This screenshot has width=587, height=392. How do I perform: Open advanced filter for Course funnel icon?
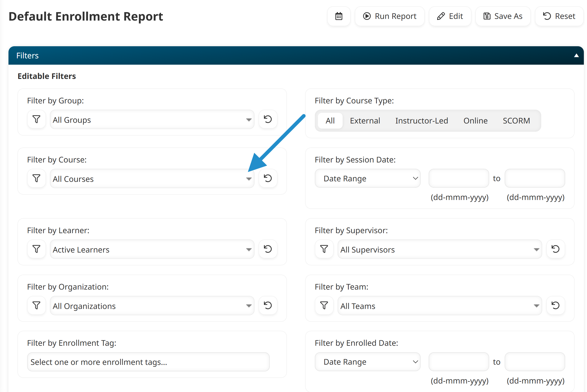pyautogui.click(x=37, y=178)
